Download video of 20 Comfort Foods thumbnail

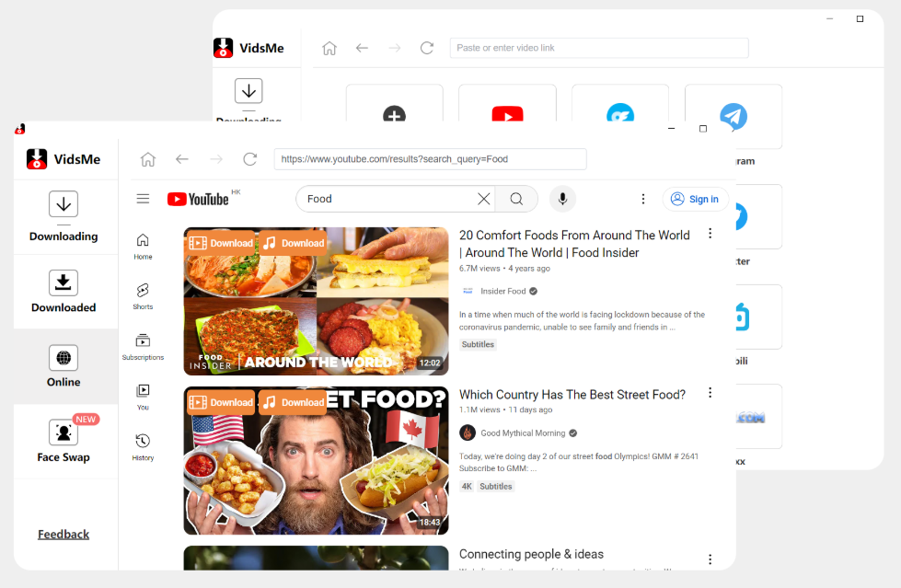tap(221, 243)
